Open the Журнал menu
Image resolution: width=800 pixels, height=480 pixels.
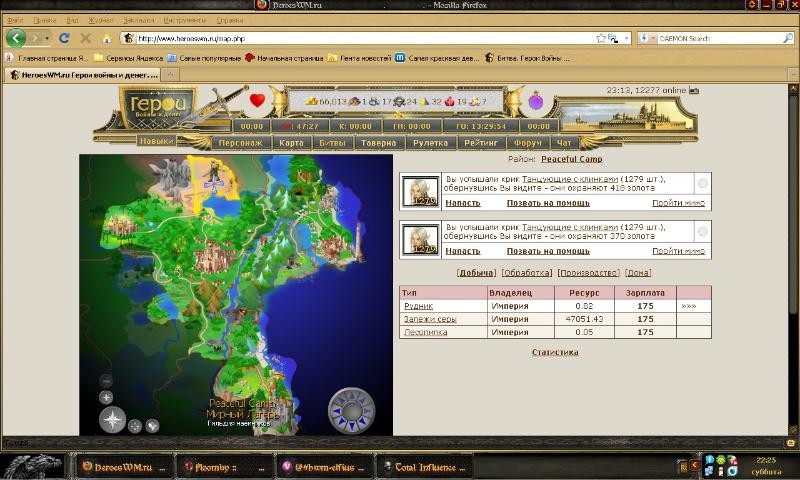point(101,20)
